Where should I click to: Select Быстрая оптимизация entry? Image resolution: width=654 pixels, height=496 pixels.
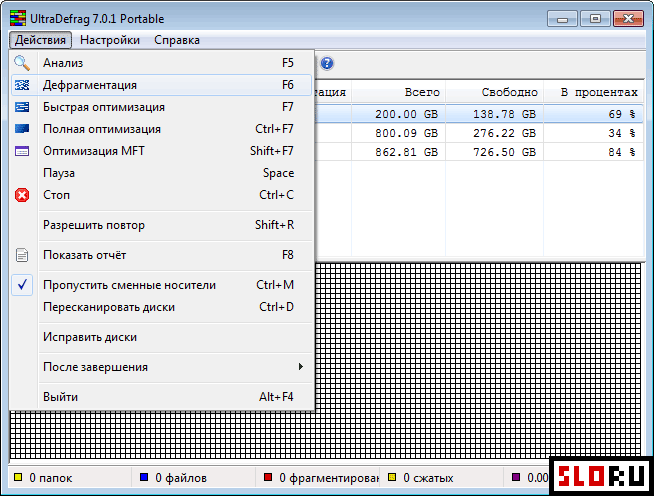tap(162, 107)
